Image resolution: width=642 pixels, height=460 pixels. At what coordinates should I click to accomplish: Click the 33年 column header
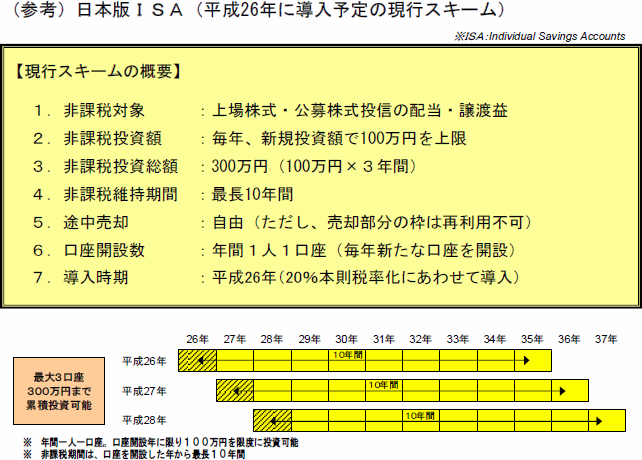[458, 339]
